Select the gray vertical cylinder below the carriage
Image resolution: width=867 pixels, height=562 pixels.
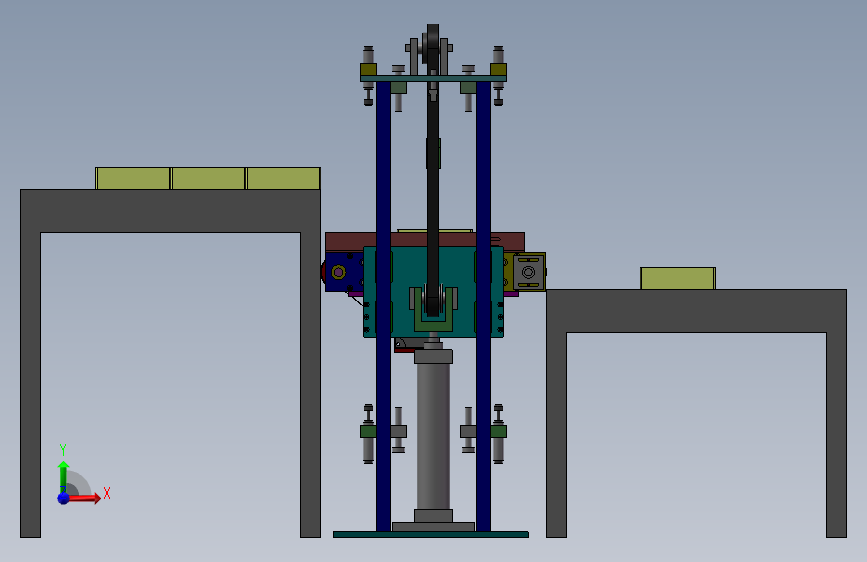click(x=434, y=437)
